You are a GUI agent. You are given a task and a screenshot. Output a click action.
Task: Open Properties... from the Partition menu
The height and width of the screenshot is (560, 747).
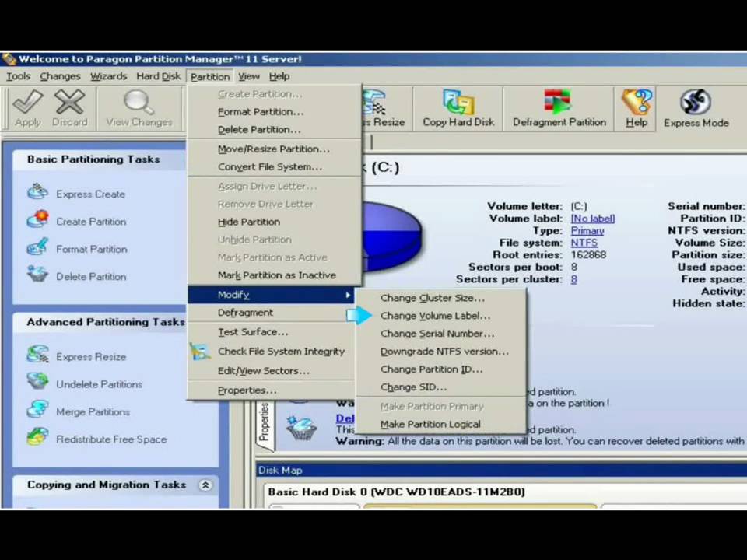271,390
